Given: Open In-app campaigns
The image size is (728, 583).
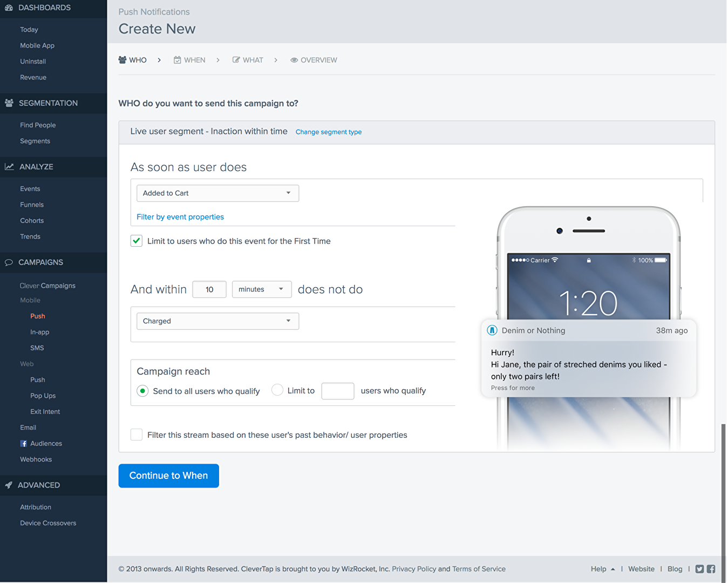Looking at the screenshot, I should (39, 332).
